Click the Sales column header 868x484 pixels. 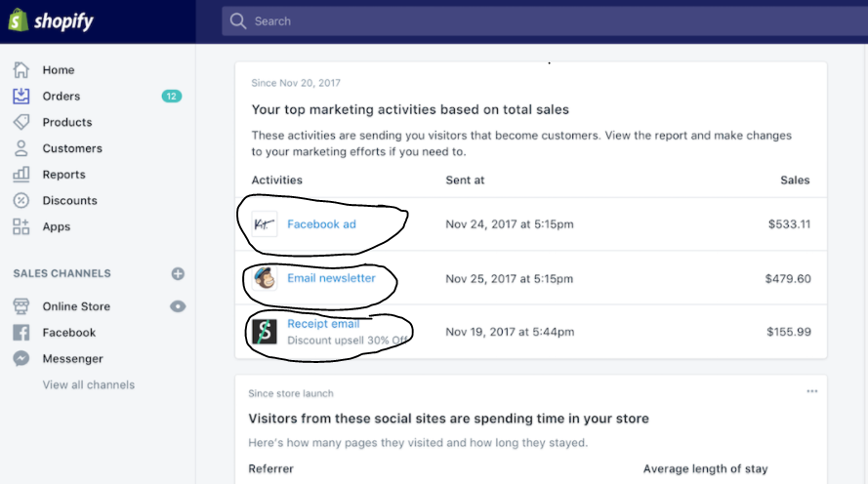[x=795, y=180]
